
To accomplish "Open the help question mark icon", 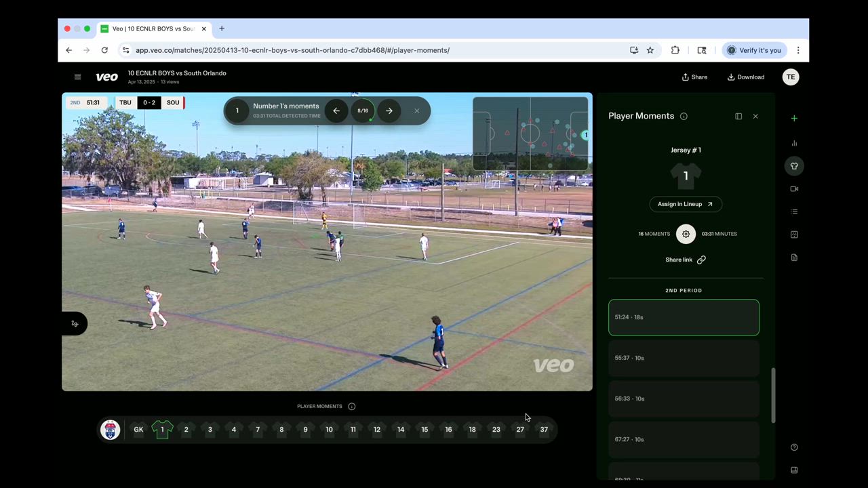I will pyautogui.click(x=794, y=447).
